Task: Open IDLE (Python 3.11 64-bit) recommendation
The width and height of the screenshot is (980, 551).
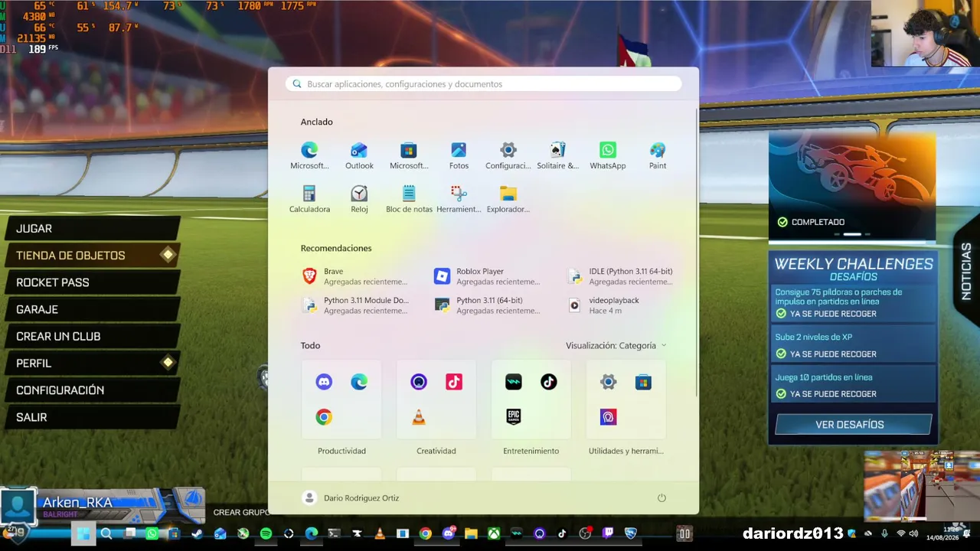Action: [622, 276]
